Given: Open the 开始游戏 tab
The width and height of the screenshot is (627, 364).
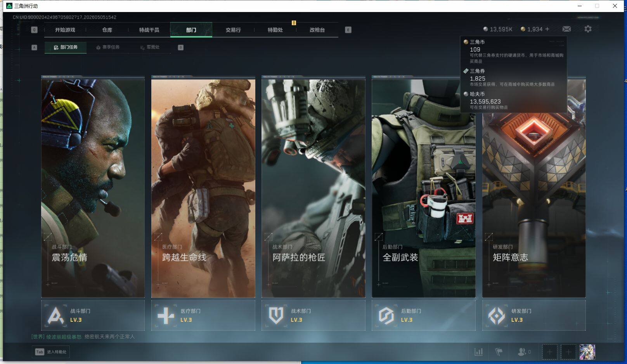Looking at the screenshot, I should [65, 30].
